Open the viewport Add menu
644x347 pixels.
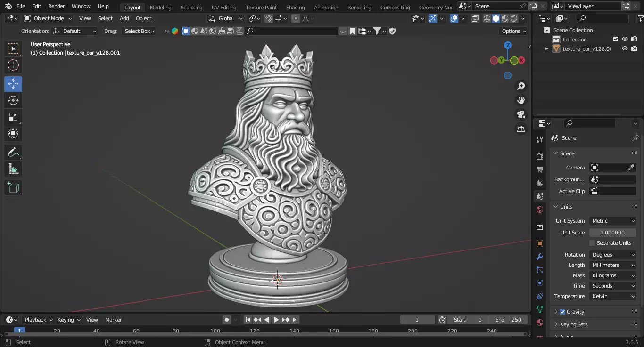pos(124,18)
